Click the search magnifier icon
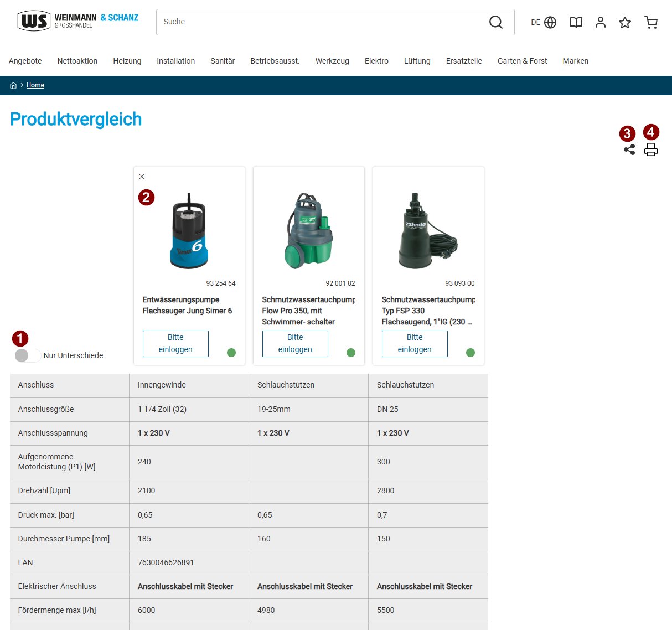The width and height of the screenshot is (672, 630). 495,22
